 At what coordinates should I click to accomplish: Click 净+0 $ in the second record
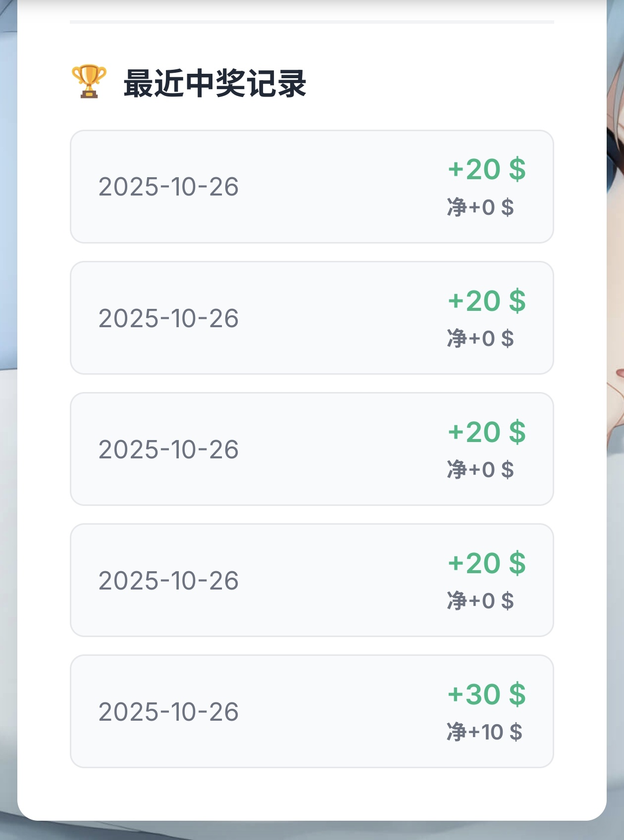click(480, 339)
